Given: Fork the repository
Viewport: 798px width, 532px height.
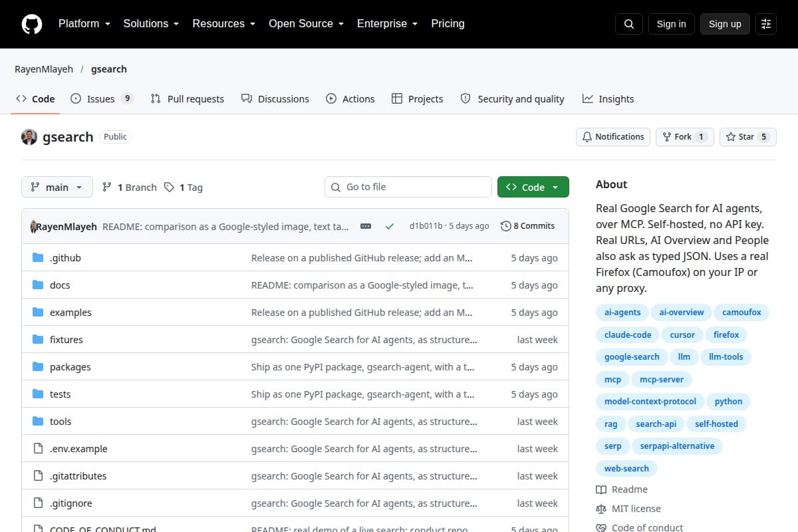Looking at the screenshot, I should pos(684,137).
